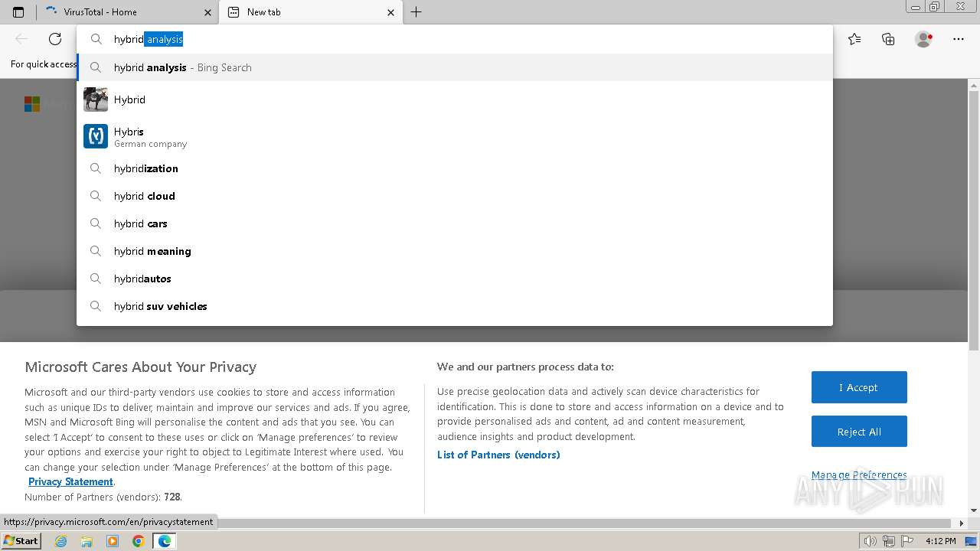Pick the hybridautos search suggestion
980x551 pixels.
click(x=455, y=279)
